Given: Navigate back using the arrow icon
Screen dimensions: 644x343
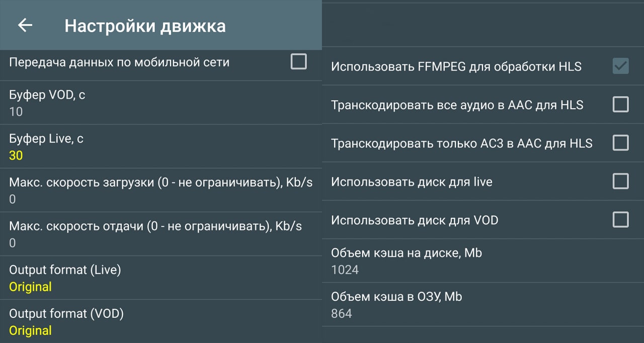Looking at the screenshot, I should point(24,25).
